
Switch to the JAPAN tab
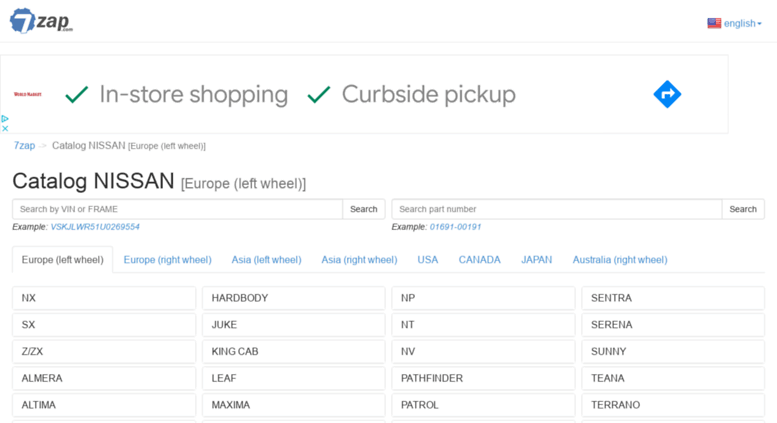pos(537,260)
